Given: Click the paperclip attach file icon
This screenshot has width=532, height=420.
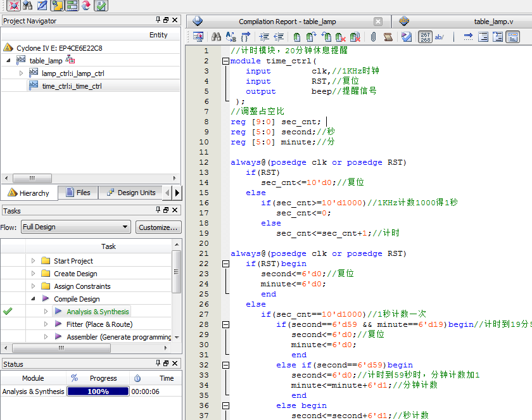Looking at the screenshot, I should [x=373, y=37].
